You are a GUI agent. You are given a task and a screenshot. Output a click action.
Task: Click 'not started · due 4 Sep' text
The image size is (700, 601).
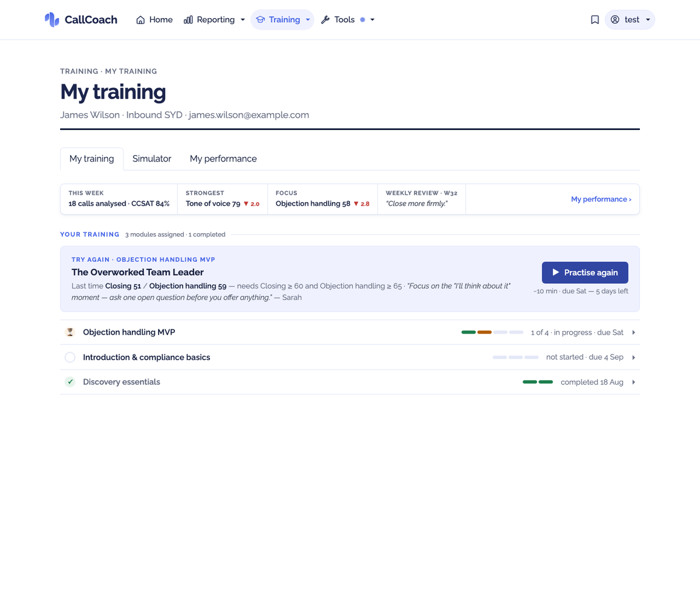[x=584, y=357]
